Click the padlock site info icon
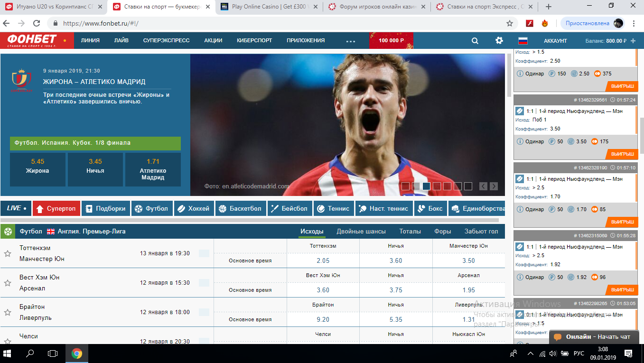This screenshot has width=644, height=363. point(56,23)
